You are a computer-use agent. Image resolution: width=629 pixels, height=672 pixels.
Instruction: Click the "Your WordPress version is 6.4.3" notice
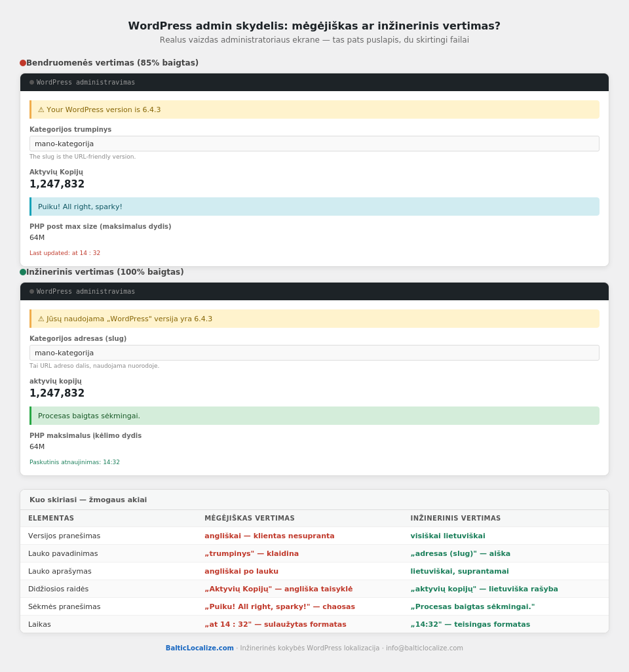coord(314,109)
